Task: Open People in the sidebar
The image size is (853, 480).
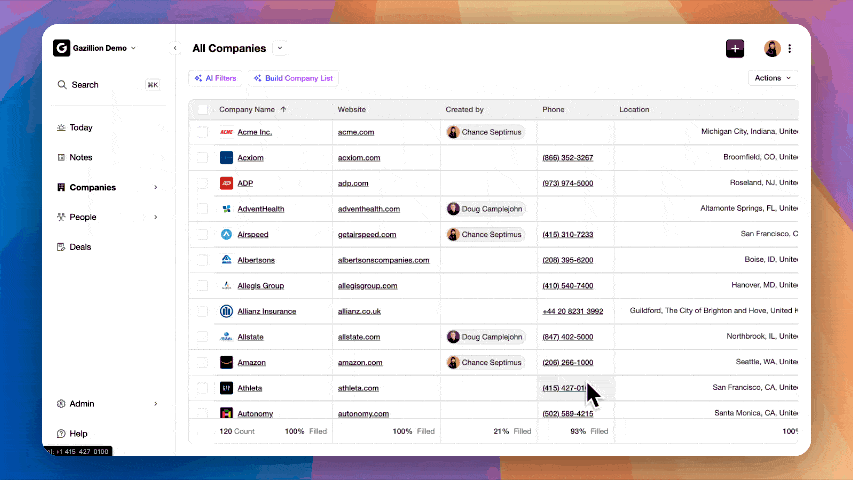Action: [83, 217]
